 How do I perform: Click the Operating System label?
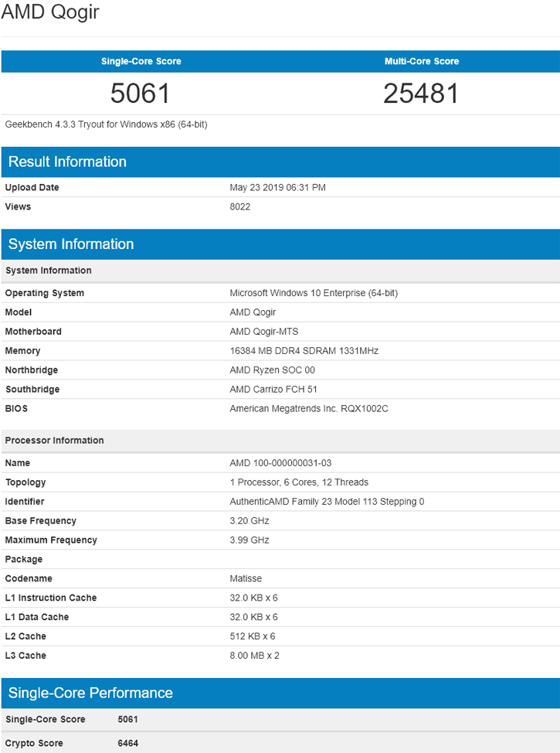[x=45, y=293]
